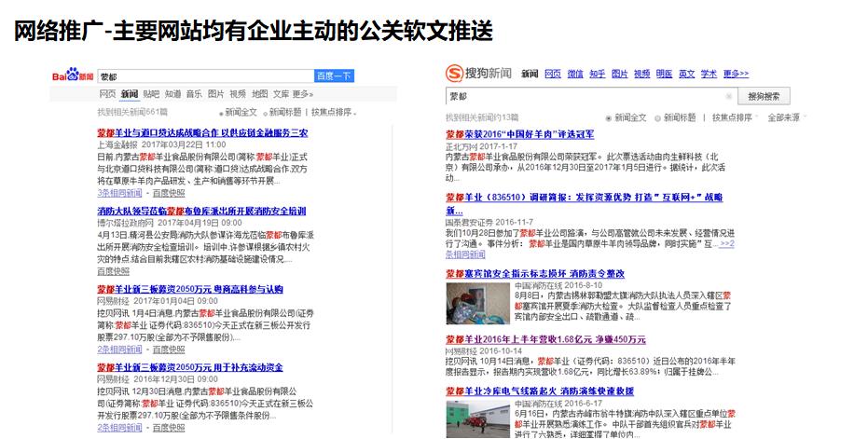This screenshot has height=439, width=868.
Task: Click Sogou 网页 nav link
Action: pyautogui.click(x=553, y=74)
